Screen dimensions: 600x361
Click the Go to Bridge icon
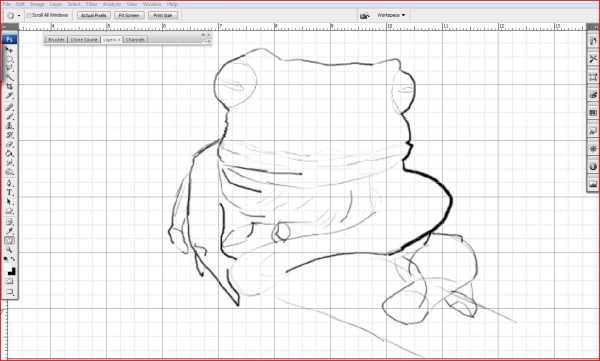point(365,15)
